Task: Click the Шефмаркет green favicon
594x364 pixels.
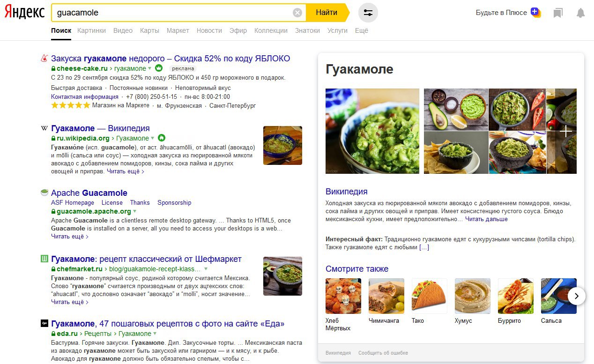Action: [x=45, y=259]
